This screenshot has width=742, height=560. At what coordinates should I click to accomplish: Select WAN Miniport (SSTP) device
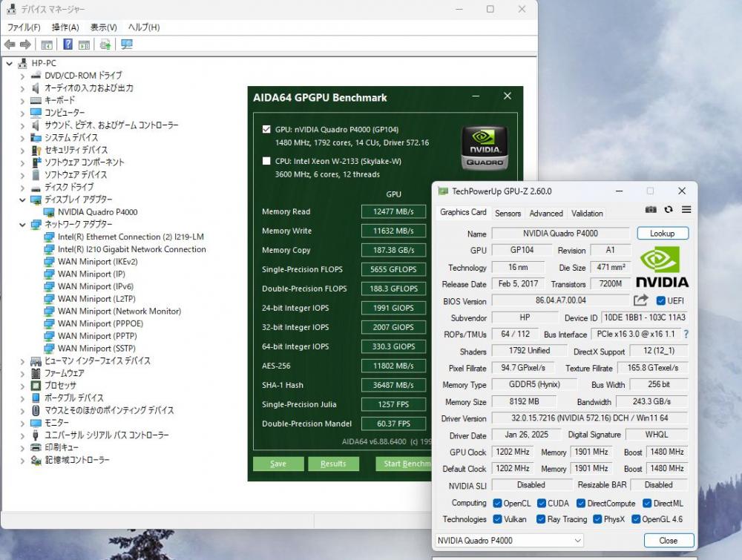point(96,348)
